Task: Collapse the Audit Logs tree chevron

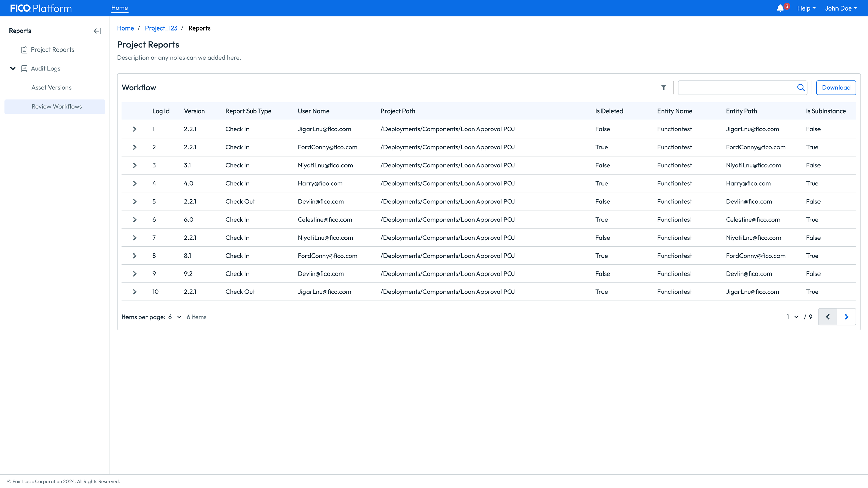Action: point(13,69)
